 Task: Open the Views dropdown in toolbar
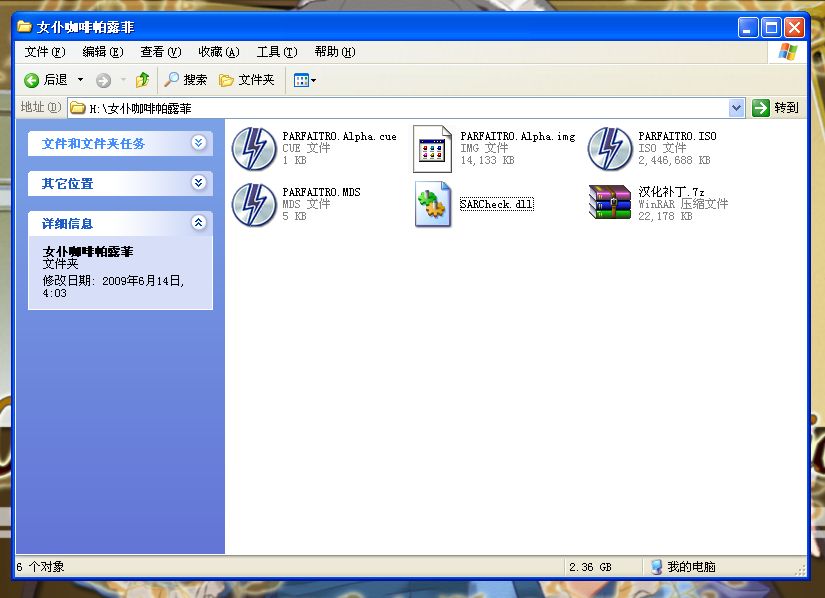point(305,80)
